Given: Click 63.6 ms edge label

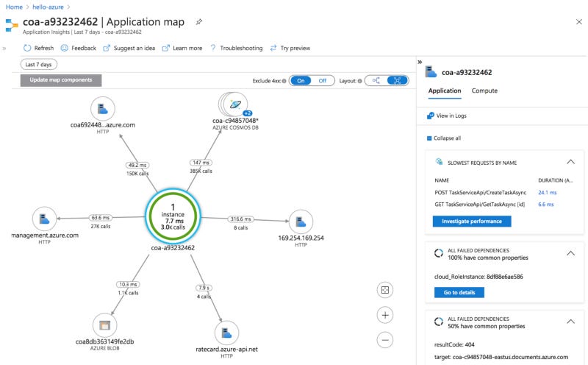Looking at the screenshot, I should (101, 218).
